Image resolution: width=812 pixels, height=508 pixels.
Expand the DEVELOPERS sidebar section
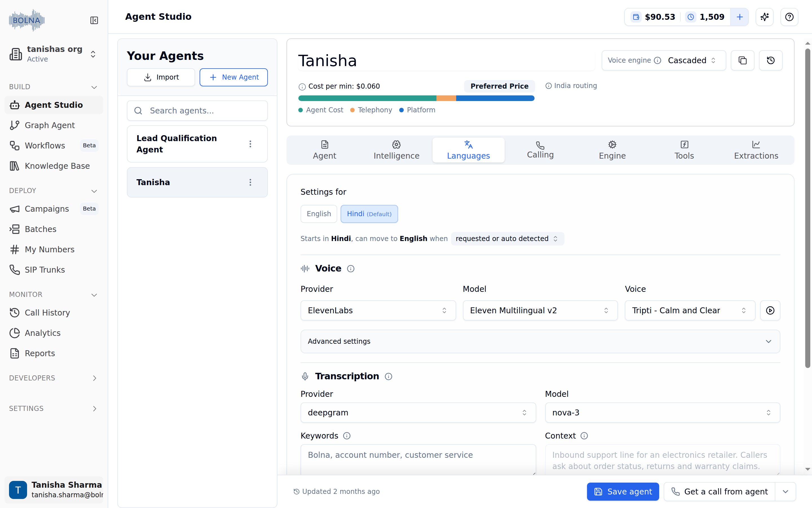point(54,378)
